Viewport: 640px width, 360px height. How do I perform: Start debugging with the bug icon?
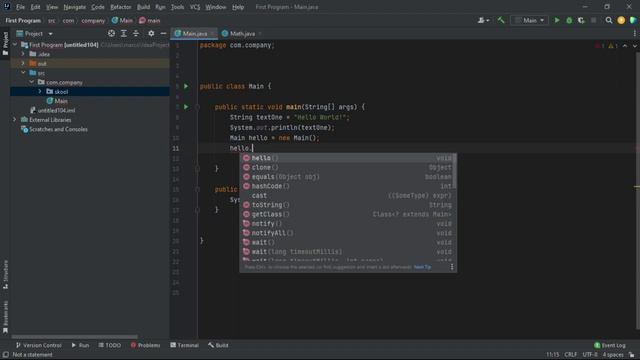coord(569,20)
